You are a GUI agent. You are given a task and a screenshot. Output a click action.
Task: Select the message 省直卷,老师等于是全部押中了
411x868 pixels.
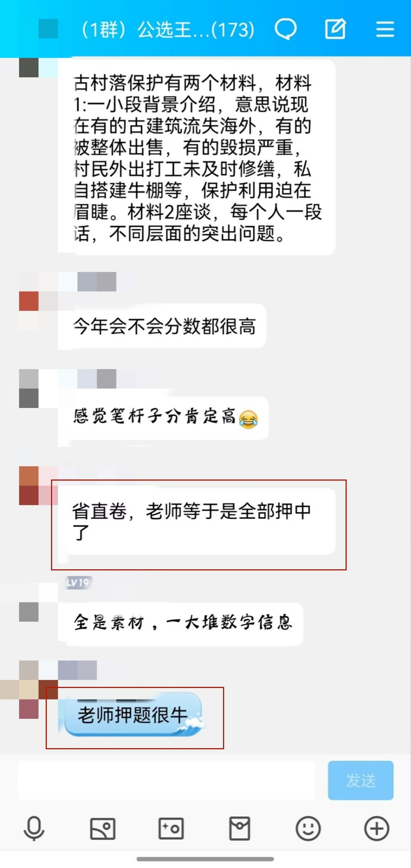click(197, 521)
